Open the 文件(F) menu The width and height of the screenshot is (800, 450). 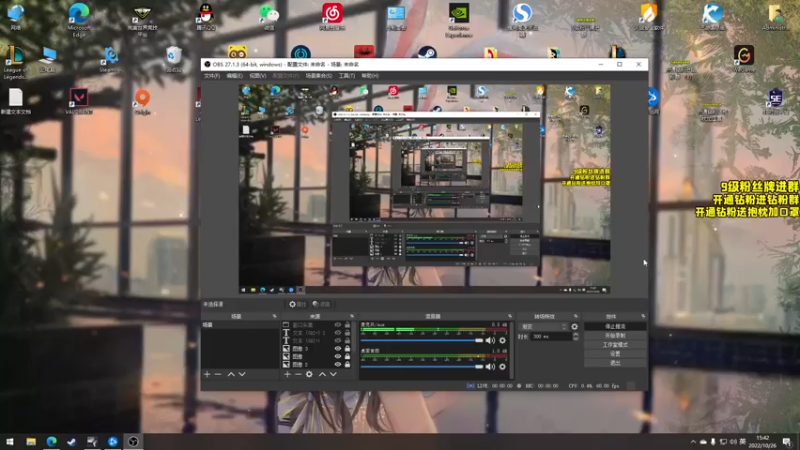212,76
